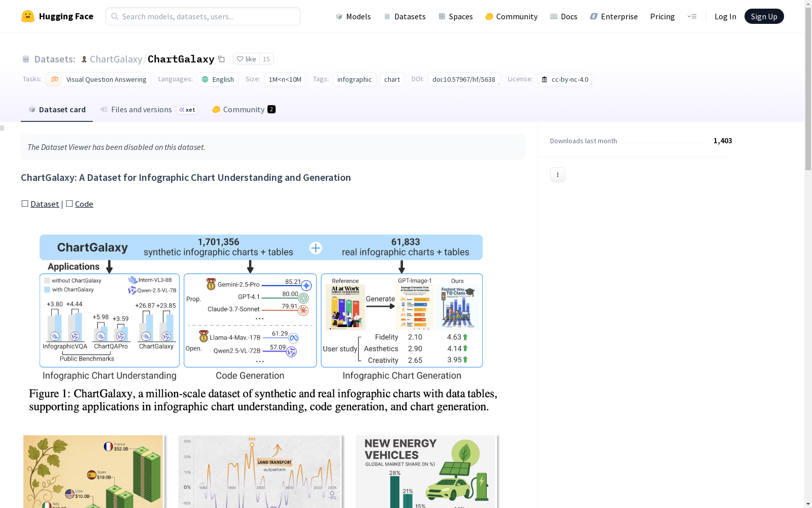Image resolution: width=812 pixels, height=508 pixels.
Task: Open the Spaces navigation item
Action: point(456,16)
